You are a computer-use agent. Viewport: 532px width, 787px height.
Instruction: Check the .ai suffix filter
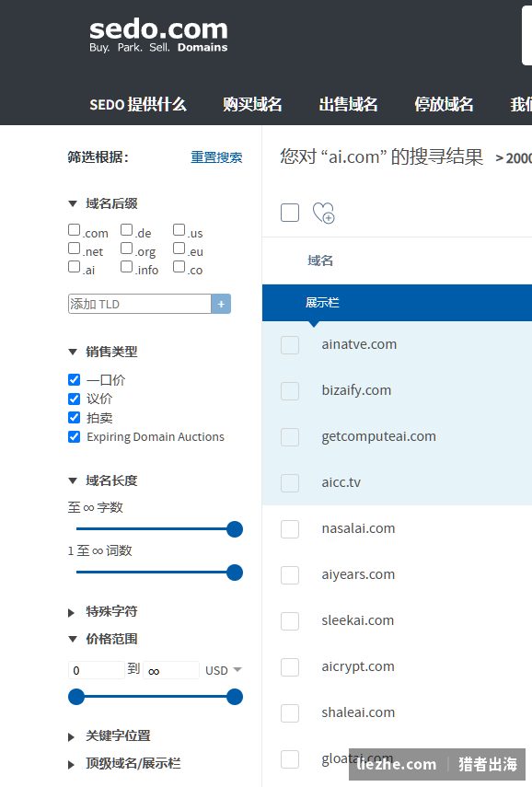(x=75, y=267)
